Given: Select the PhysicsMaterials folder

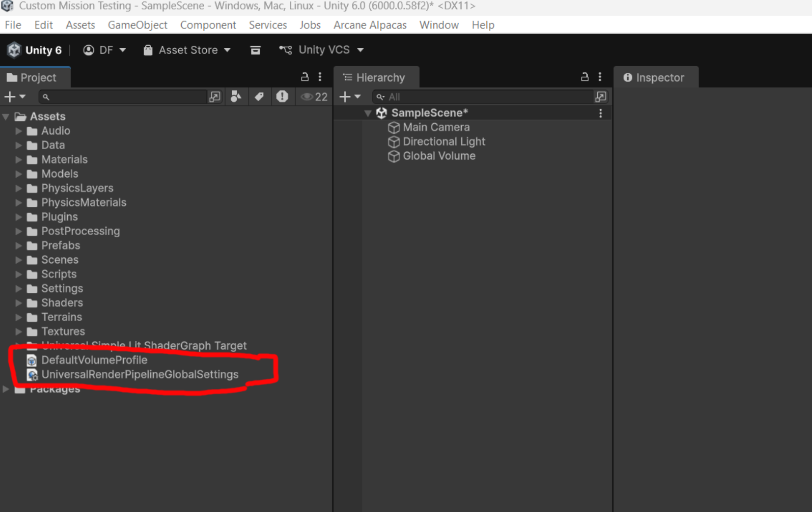Looking at the screenshot, I should (x=84, y=203).
